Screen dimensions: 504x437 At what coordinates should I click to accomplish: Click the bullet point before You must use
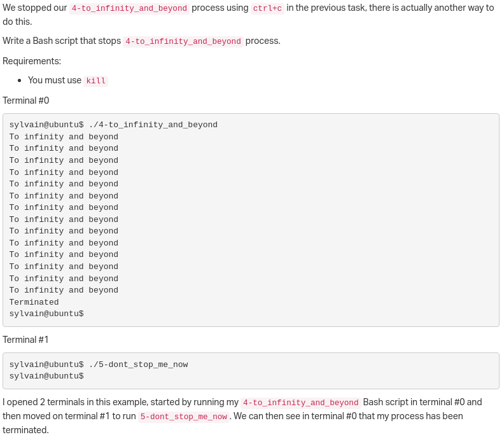pyautogui.click(x=20, y=81)
